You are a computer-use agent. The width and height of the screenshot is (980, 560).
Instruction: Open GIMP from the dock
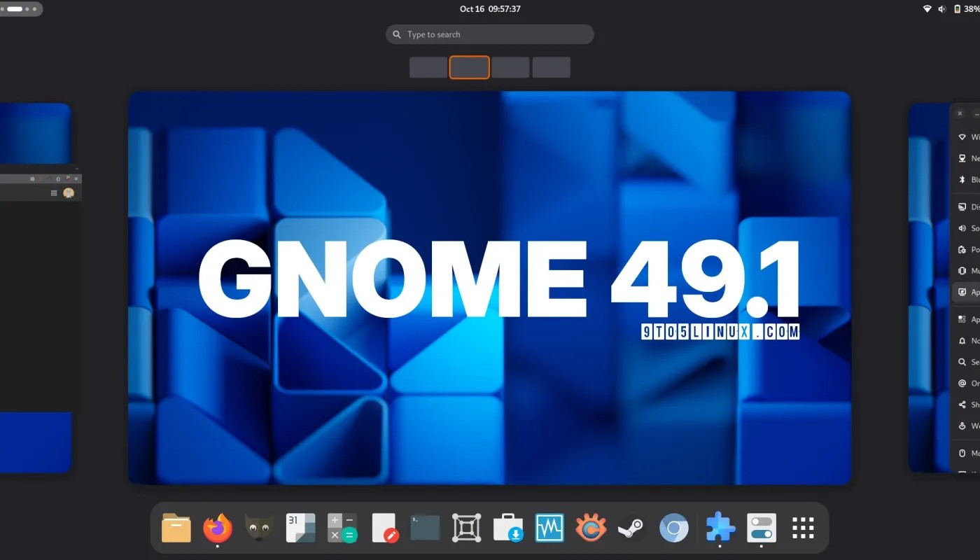[259, 528]
